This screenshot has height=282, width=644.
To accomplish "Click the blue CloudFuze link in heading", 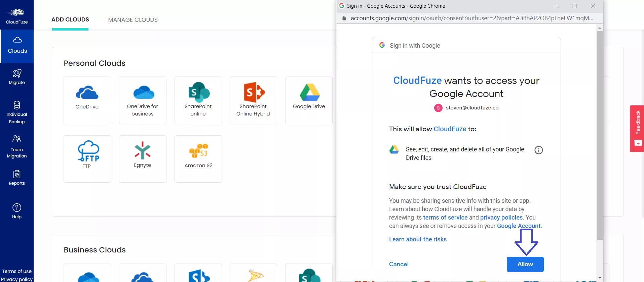I will click(417, 81).
